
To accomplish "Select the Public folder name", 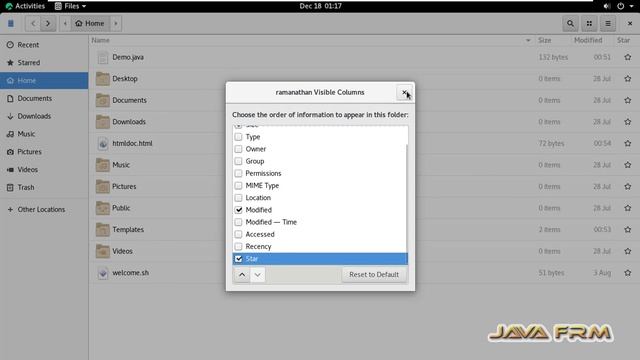I will click(x=121, y=208).
